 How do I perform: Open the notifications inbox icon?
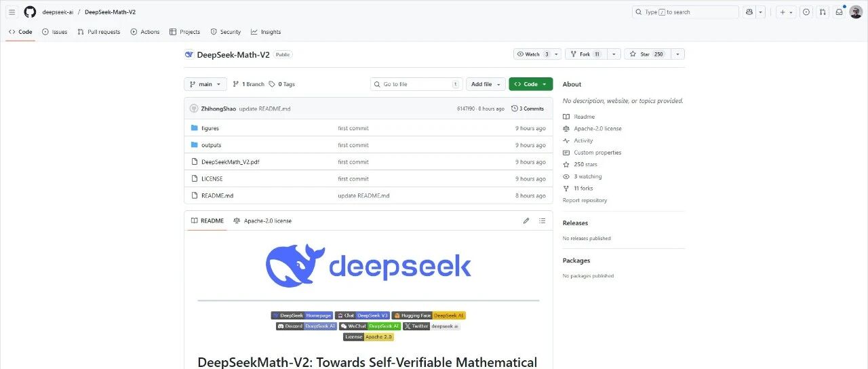click(x=839, y=12)
